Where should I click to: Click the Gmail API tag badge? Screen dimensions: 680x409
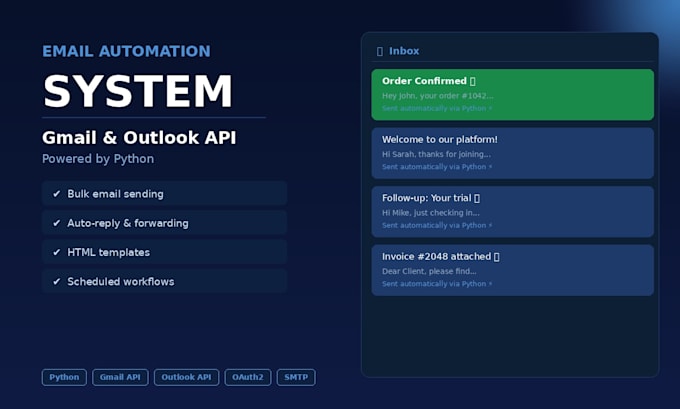click(120, 377)
